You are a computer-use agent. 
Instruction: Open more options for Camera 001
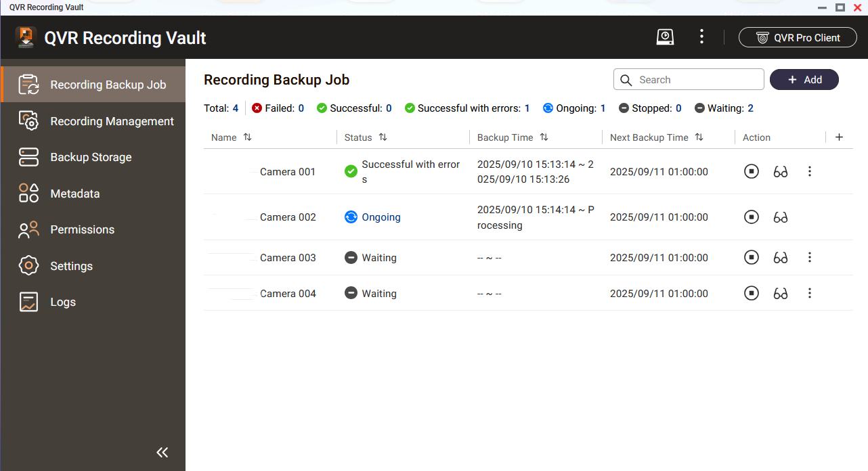point(810,172)
